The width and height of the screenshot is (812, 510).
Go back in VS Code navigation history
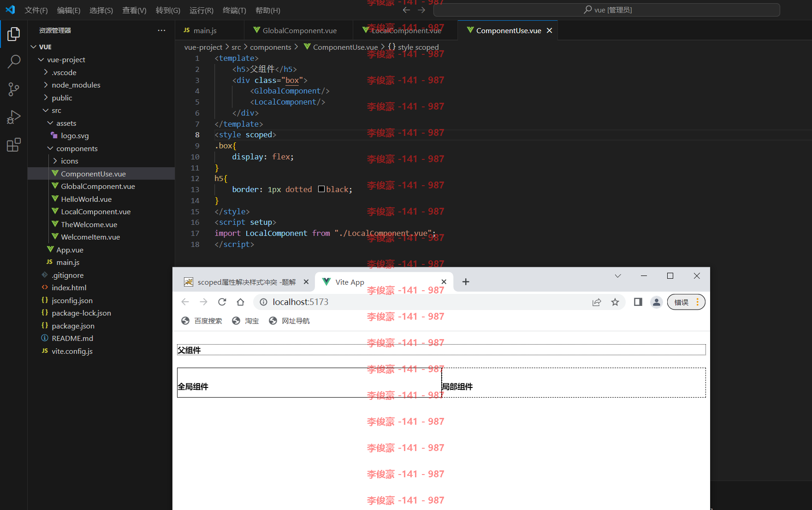click(406, 10)
